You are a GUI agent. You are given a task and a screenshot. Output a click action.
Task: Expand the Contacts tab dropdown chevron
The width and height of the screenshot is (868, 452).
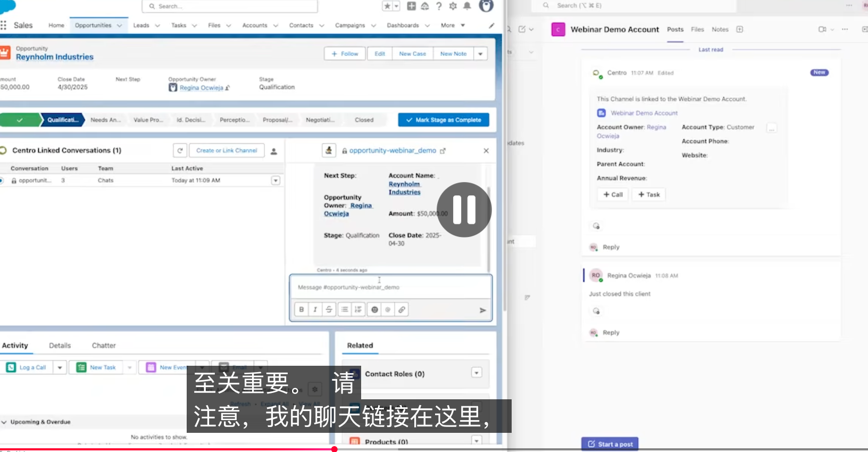tap(321, 26)
